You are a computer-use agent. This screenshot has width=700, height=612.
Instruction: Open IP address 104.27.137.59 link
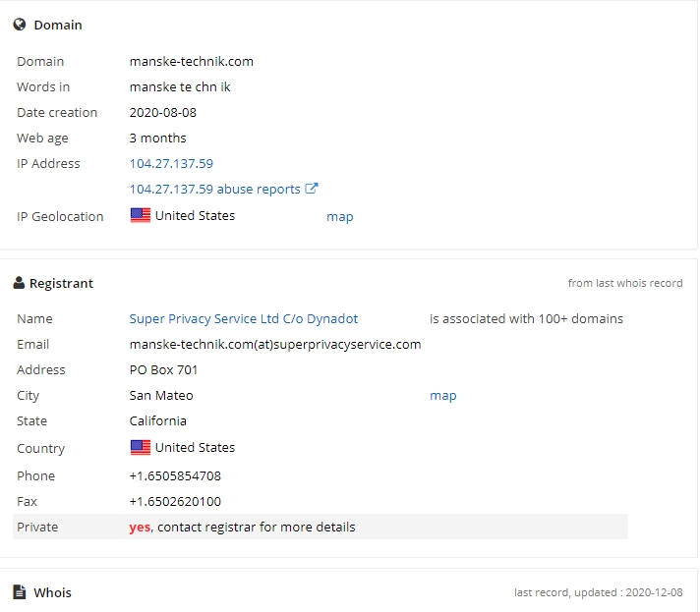coord(171,163)
